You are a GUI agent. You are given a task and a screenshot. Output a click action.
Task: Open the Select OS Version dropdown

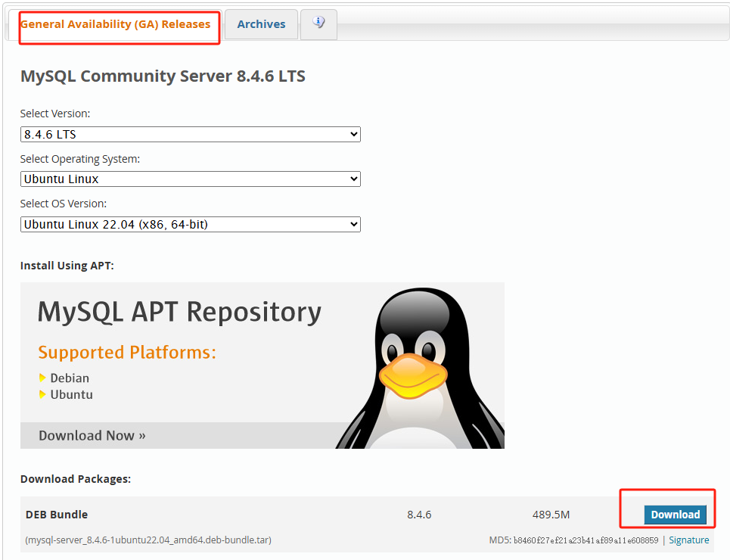click(x=191, y=224)
